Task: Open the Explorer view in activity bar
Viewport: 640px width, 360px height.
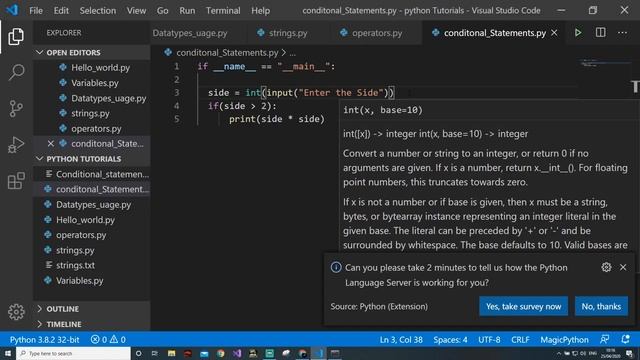Action: tap(16, 37)
